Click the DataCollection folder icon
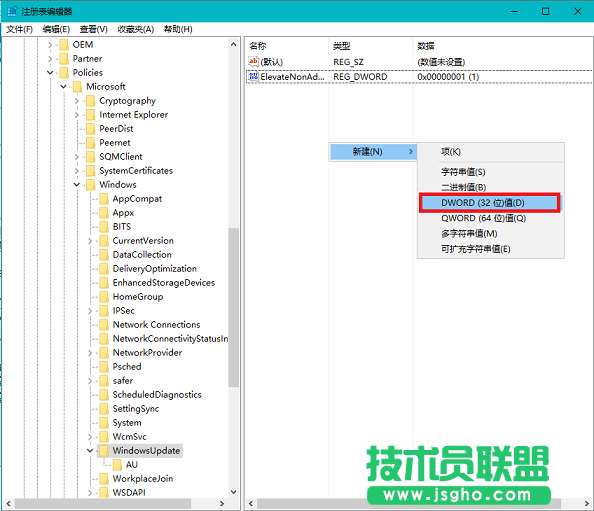Image resolution: width=594 pixels, height=511 pixels. coord(104,255)
